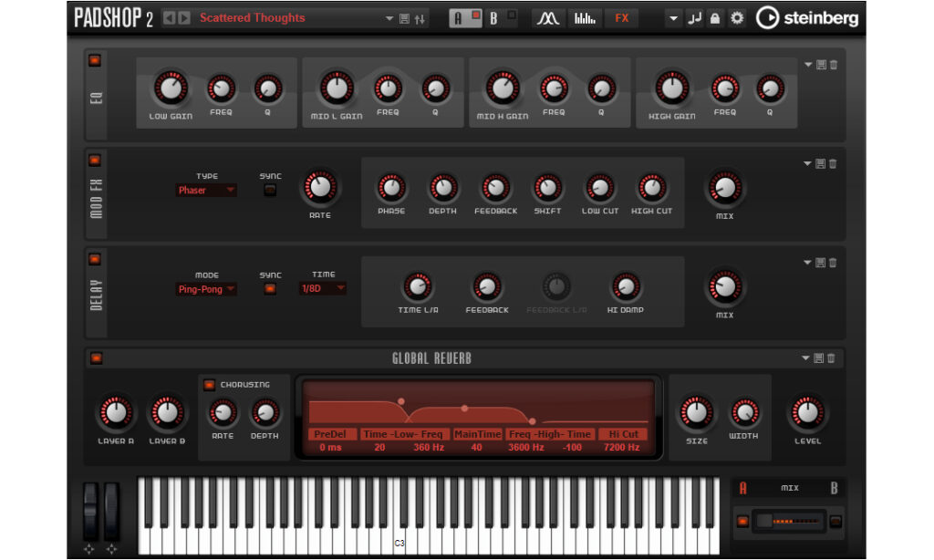Click the low frequency value 360 Hz
This screenshot has height=560, width=934.
(429, 448)
